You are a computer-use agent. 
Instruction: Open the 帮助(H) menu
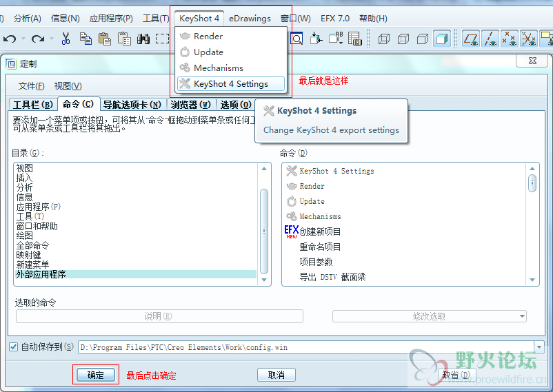[373, 19]
